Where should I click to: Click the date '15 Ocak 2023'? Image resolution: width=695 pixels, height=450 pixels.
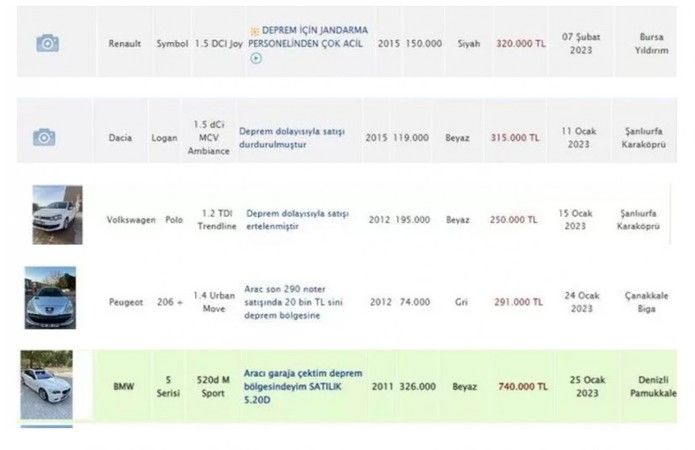click(x=575, y=220)
